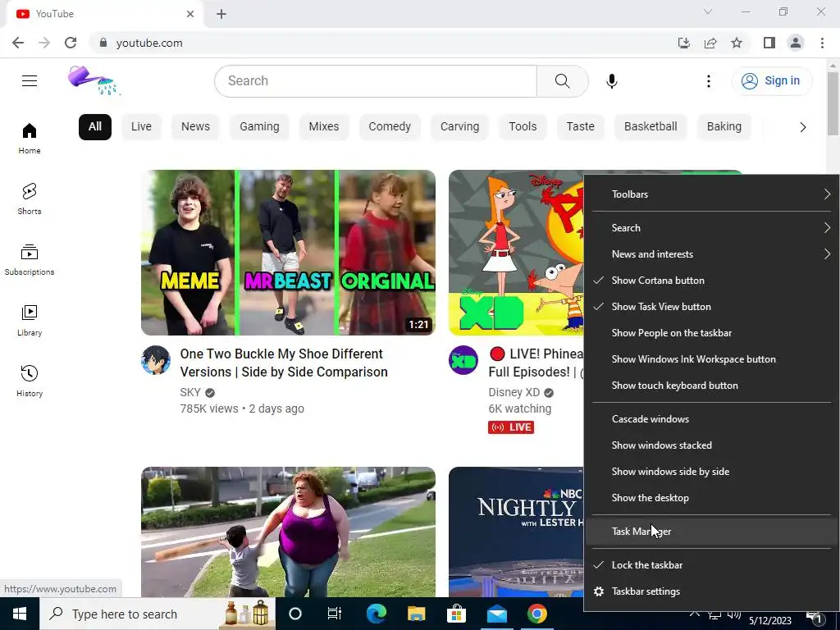This screenshot has width=840, height=630.
Task: Open One Two Buckle My Shoe video title
Action: (x=284, y=363)
